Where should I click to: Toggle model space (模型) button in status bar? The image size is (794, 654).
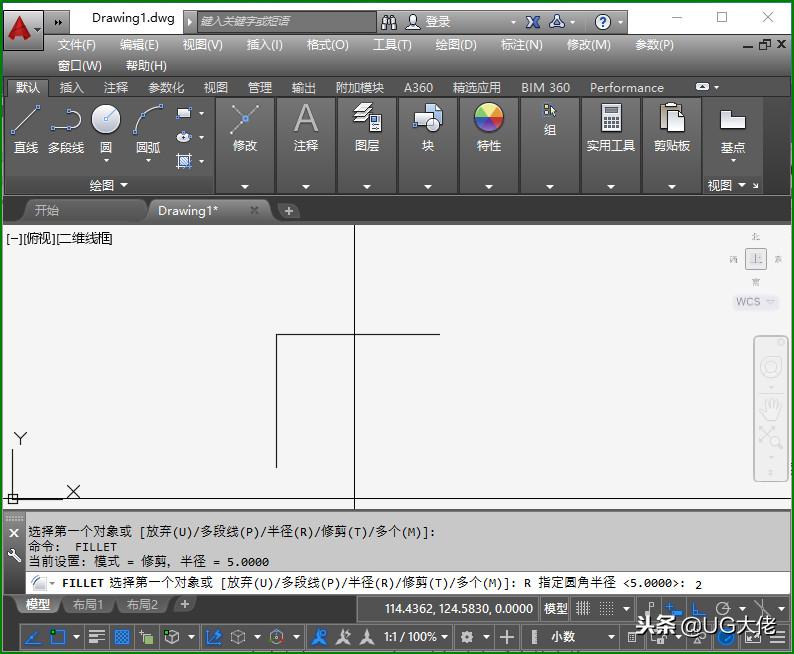tap(555, 608)
